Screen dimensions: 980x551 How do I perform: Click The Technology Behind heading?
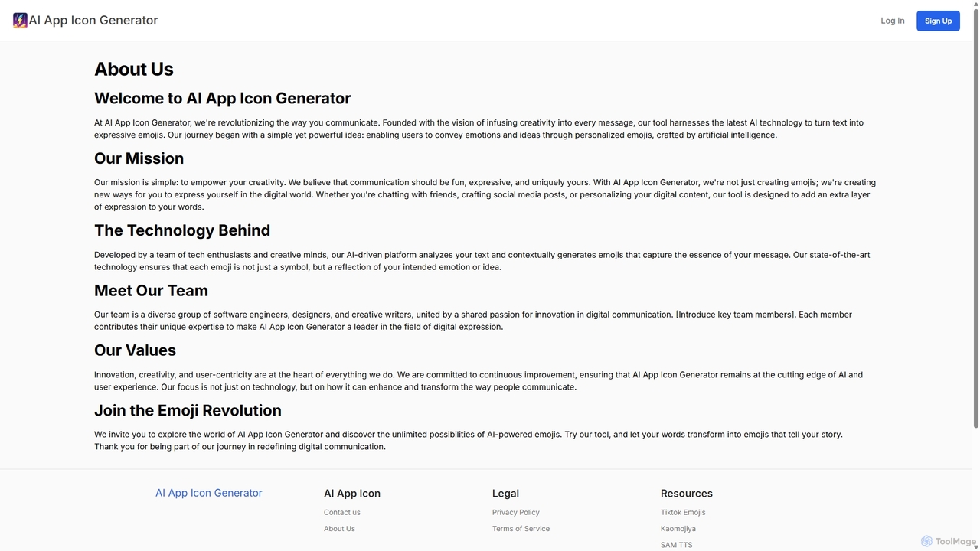tap(182, 230)
